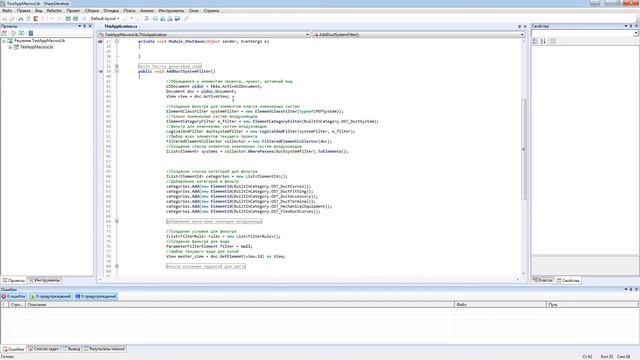The width and height of the screenshot is (640, 360).
Task: Click the first green build toolbar icon
Action: coord(68,19)
